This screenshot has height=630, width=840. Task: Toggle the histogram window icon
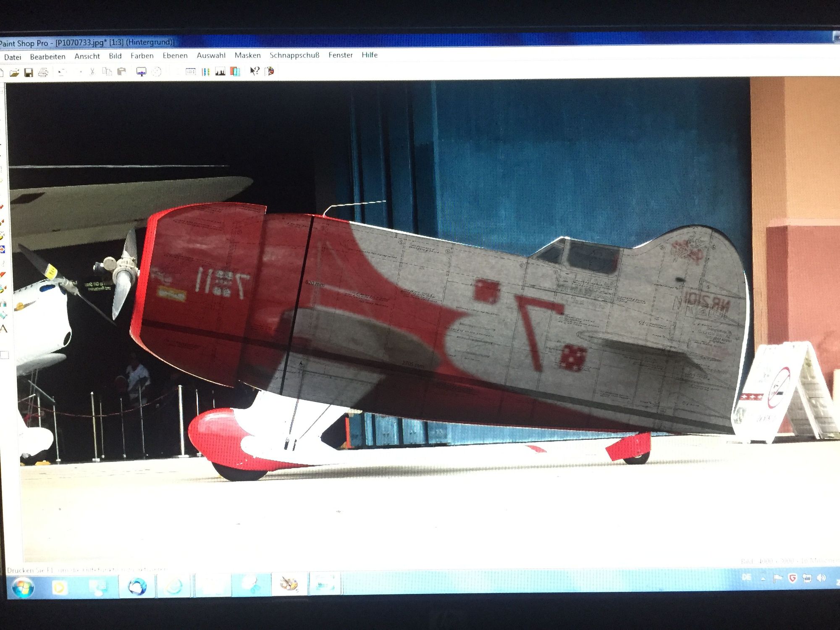pyautogui.click(x=220, y=72)
